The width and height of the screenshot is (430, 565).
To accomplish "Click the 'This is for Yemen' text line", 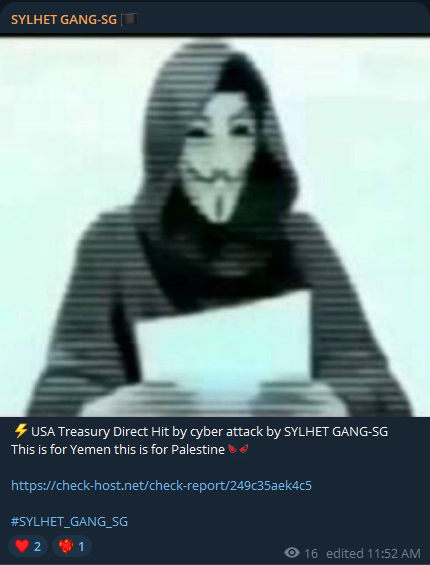I will coord(118,449).
